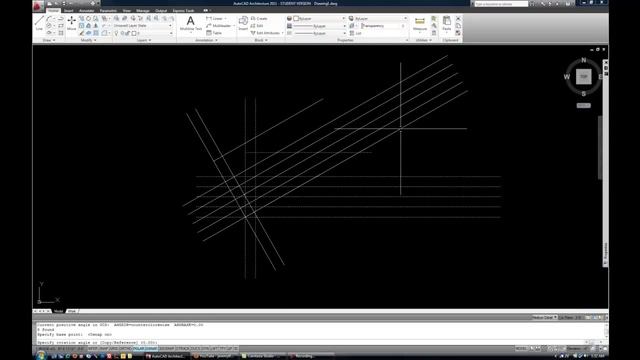Click the Create block icon
The width and height of the screenshot is (640, 360).
pos(259,18)
